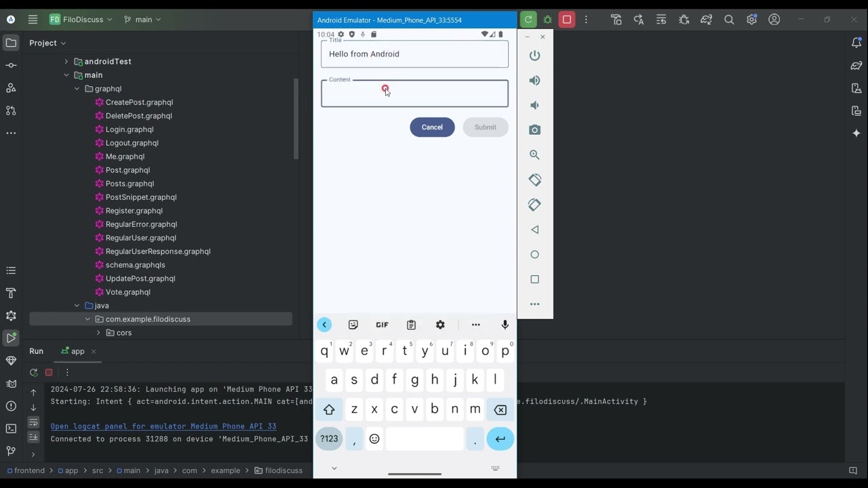
Task: Click the Title input field
Action: (414, 54)
